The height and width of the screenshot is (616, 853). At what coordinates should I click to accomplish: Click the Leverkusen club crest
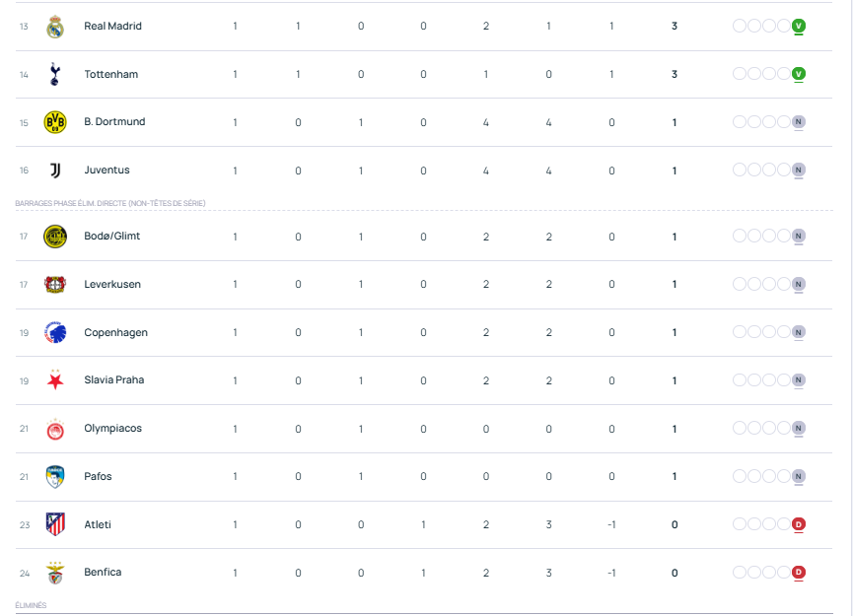[55, 285]
